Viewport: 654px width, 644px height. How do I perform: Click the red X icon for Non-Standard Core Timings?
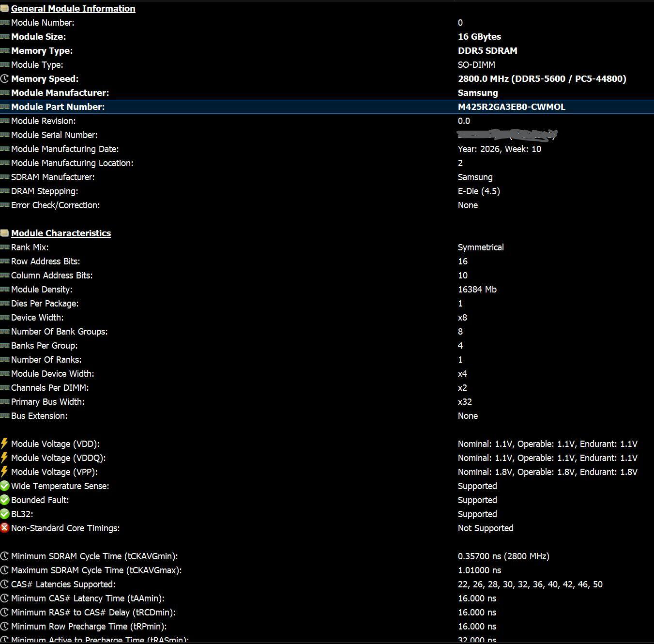pyautogui.click(x=4, y=528)
